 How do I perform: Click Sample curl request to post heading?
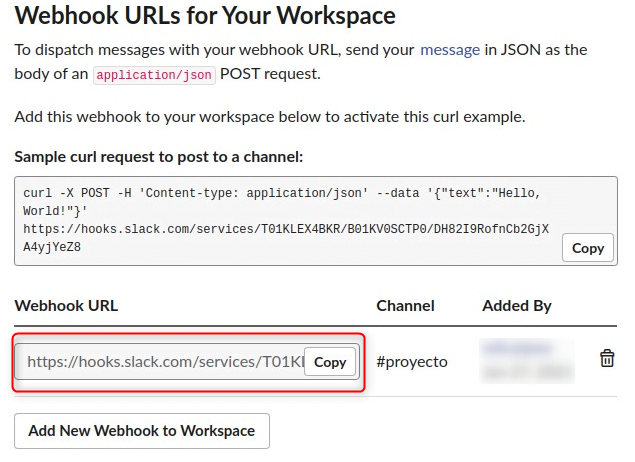coord(159,157)
